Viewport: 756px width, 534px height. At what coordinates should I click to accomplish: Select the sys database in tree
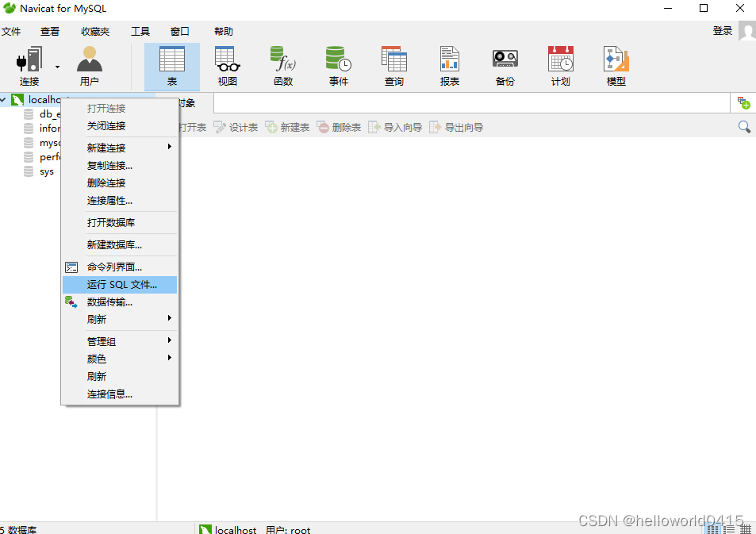[47, 171]
